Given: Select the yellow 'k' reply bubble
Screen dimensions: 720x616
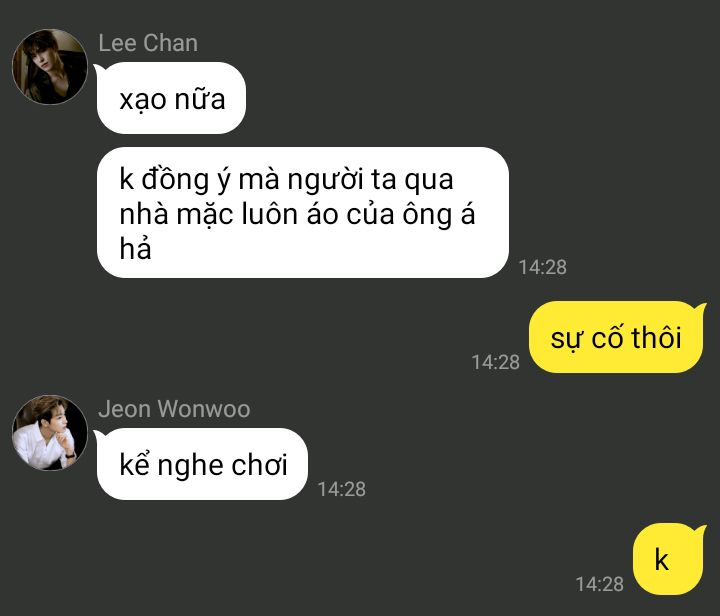Looking at the screenshot, I should point(668,559).
